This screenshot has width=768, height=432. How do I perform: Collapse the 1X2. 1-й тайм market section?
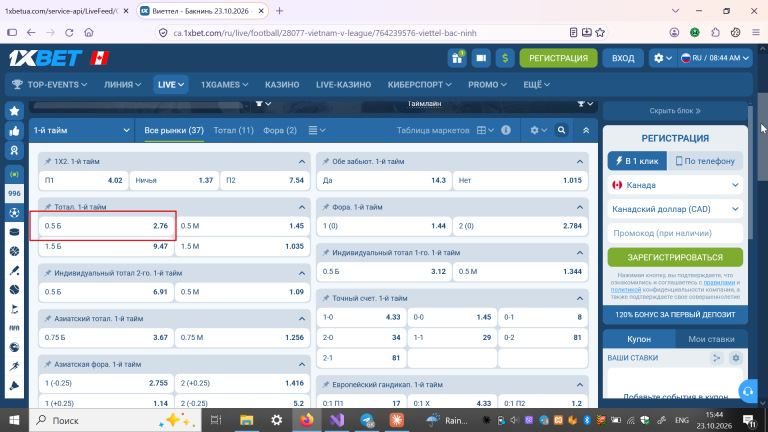[x=302, y=161]
